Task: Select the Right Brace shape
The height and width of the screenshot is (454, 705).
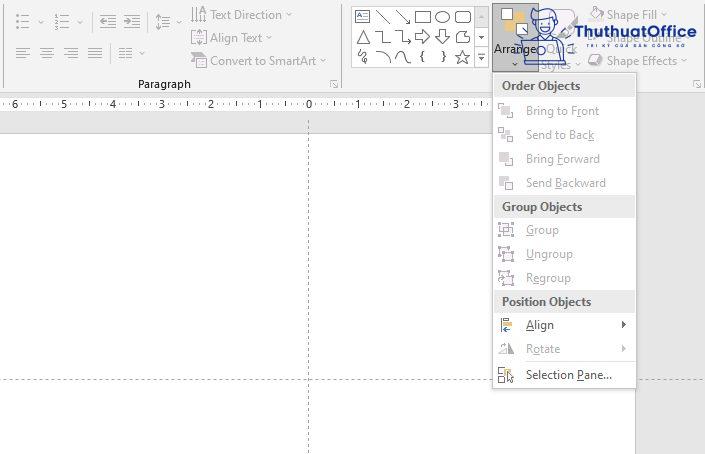Action: tap(443, 56)
